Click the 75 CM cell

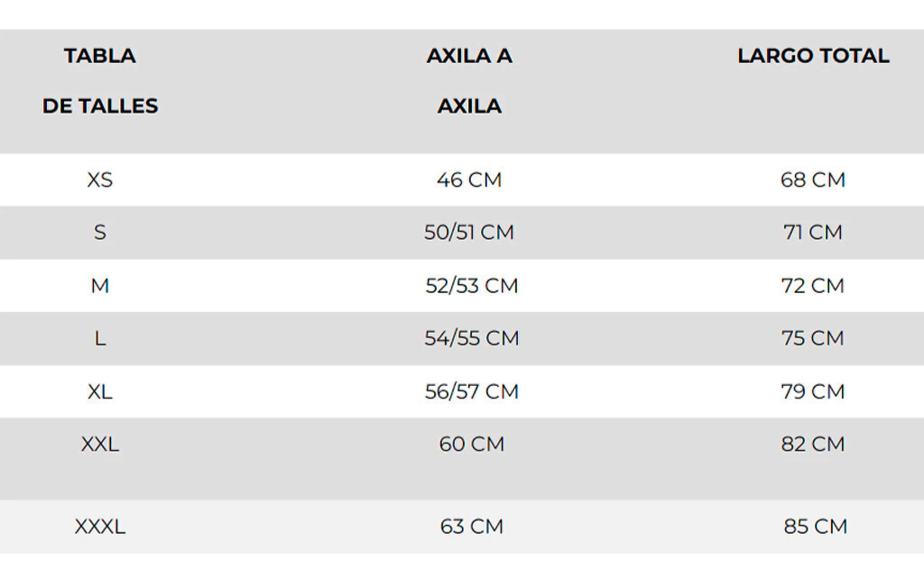(x=813, y=338)
